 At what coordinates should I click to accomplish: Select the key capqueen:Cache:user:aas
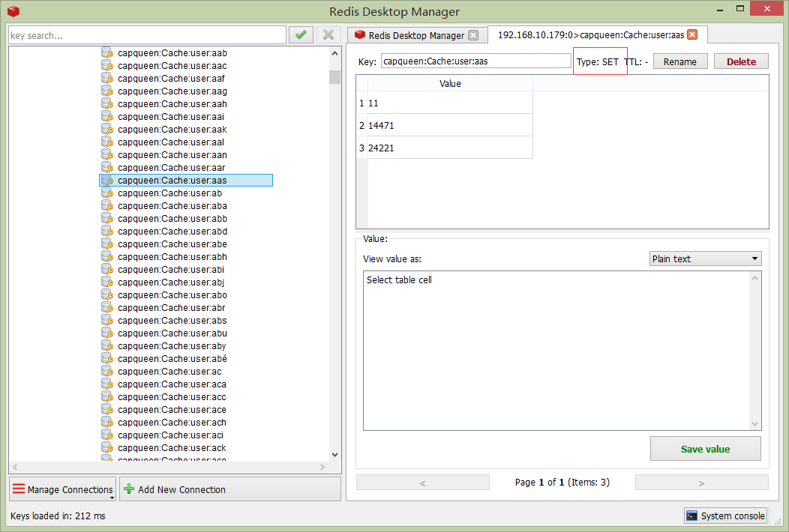click(x=186, y=180)
